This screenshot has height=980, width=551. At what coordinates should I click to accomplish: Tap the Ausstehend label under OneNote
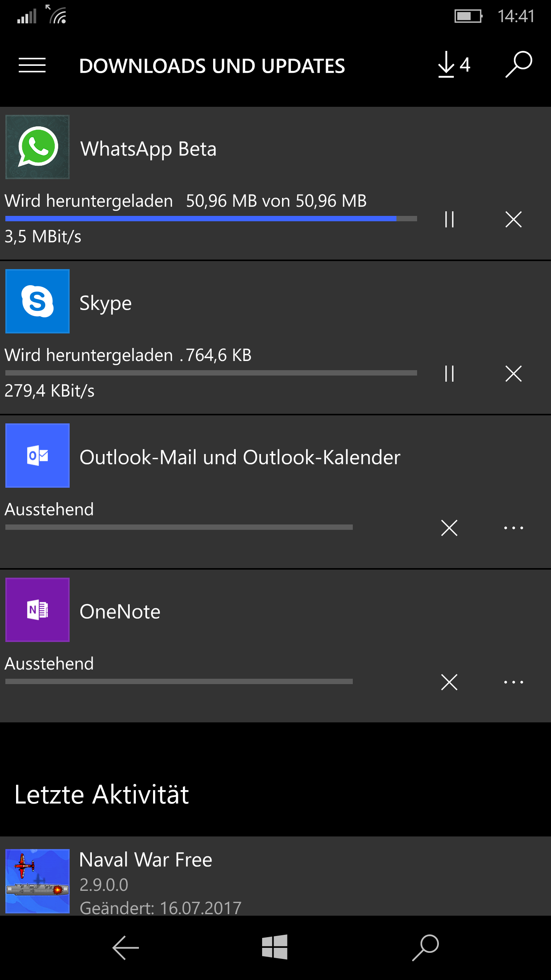click(x=49, y=664)
